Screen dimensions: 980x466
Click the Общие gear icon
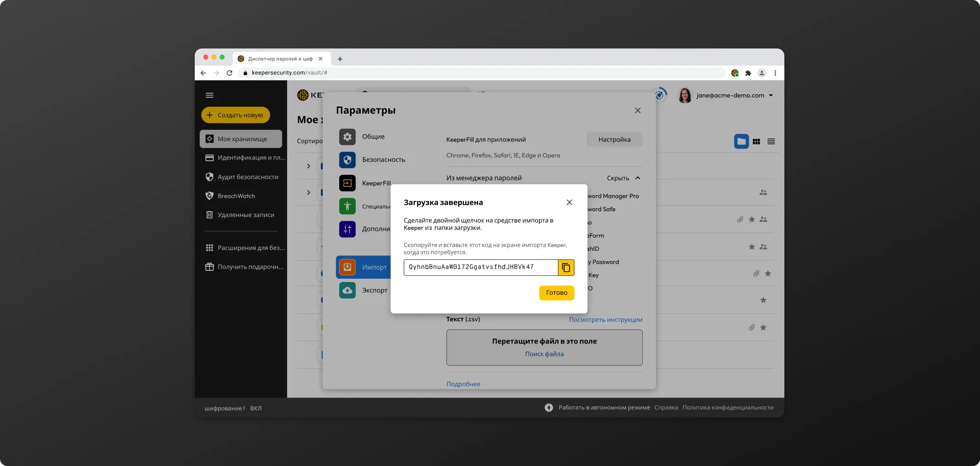tap(347, 137)
